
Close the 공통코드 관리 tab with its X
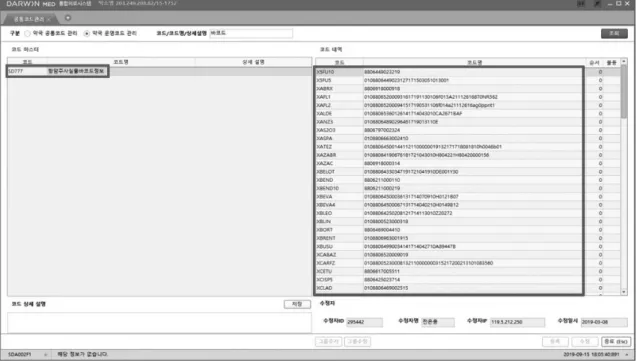[x=49, y=19]
